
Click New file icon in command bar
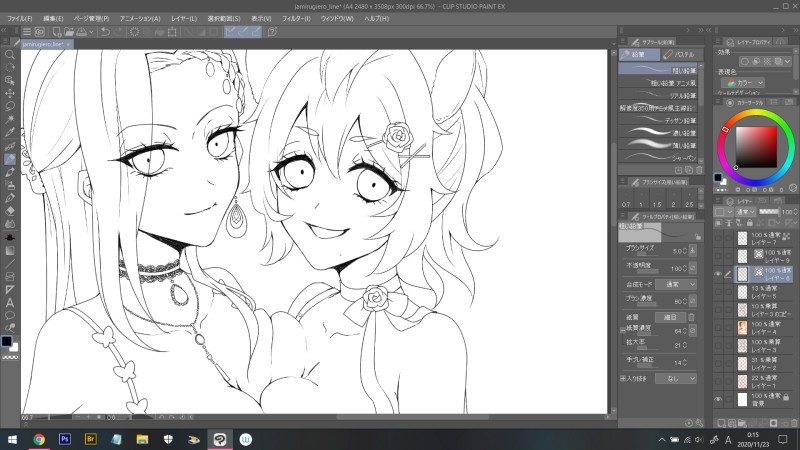coord(57,32)
